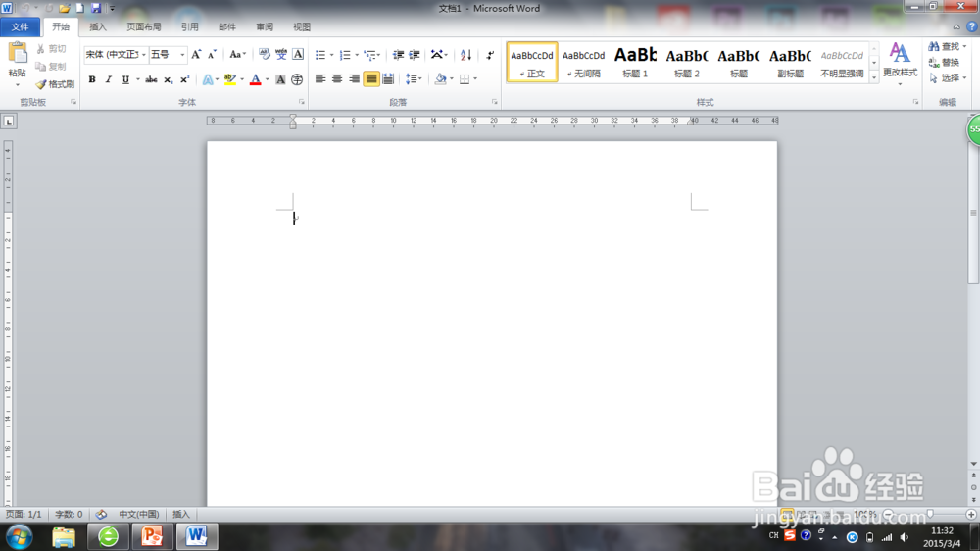
Task: Click the phonetic guide icon
Action: 281,55
